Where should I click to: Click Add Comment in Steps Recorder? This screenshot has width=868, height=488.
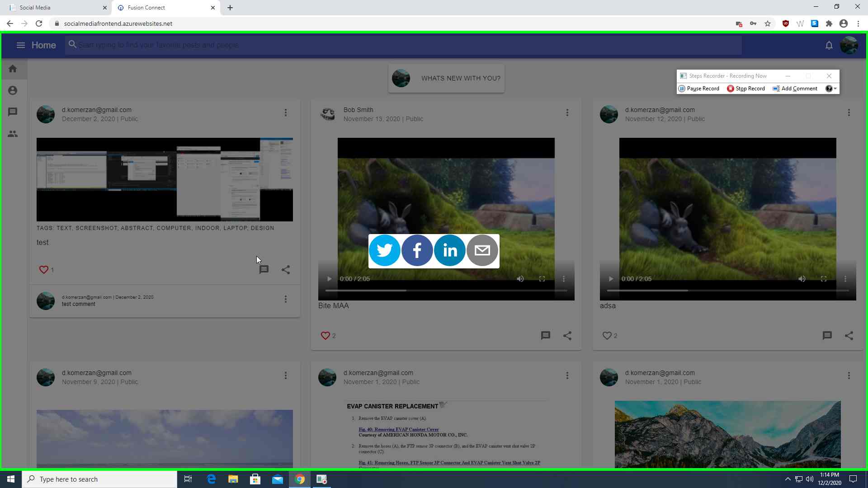(795, 89)
